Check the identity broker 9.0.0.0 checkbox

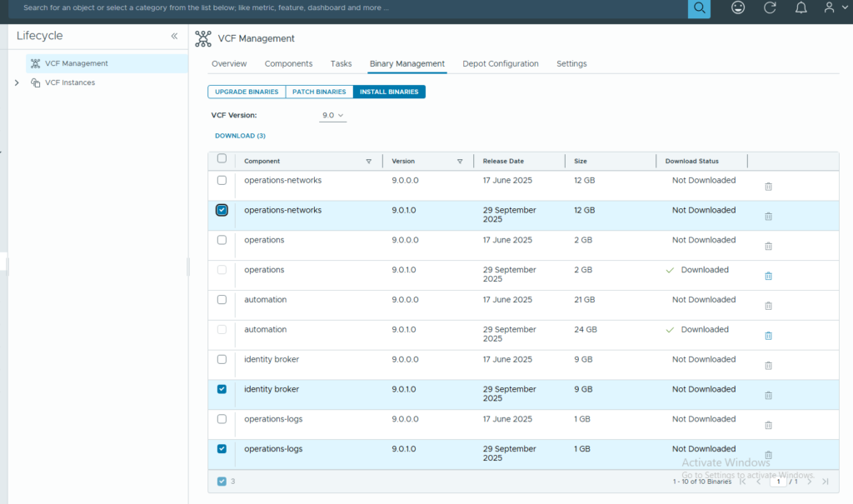coord(222,360)
